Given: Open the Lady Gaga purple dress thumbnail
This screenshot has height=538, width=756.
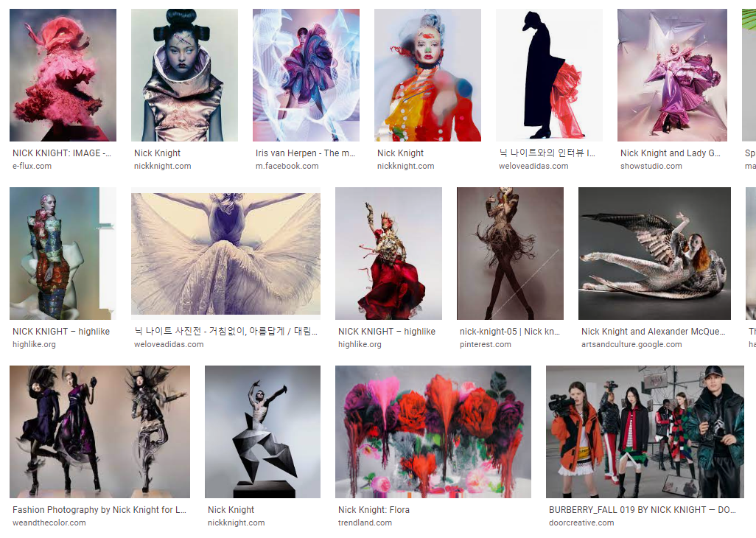Looking at the screenshot, I should [x=672, y=74].
